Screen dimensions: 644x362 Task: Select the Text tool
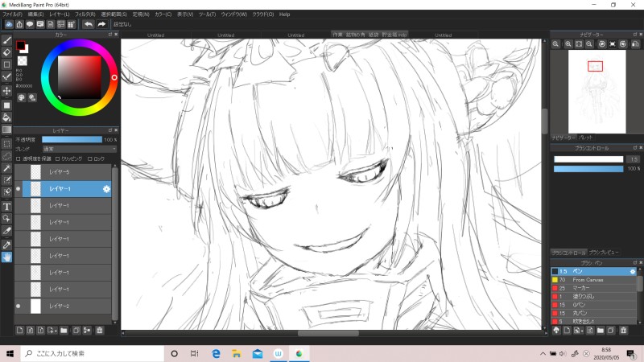tap(7, 207)
